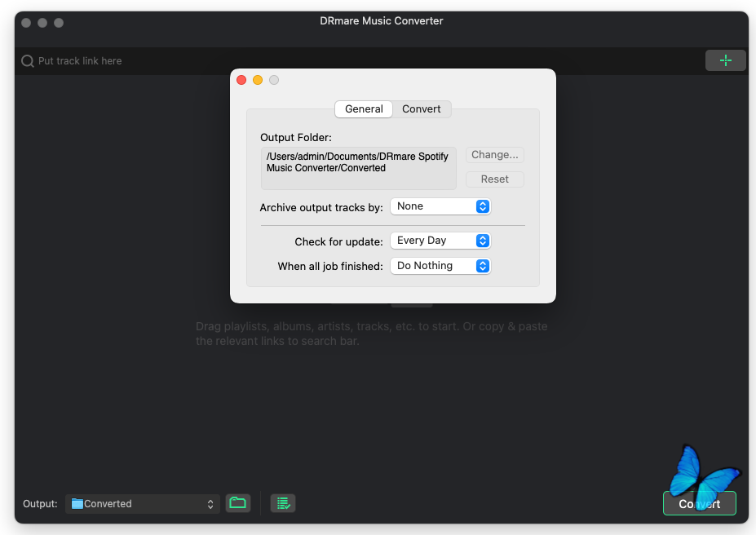Close the preferences dialog with red button
This screenshot has height=535, width=756.
(x=241, y=80)
